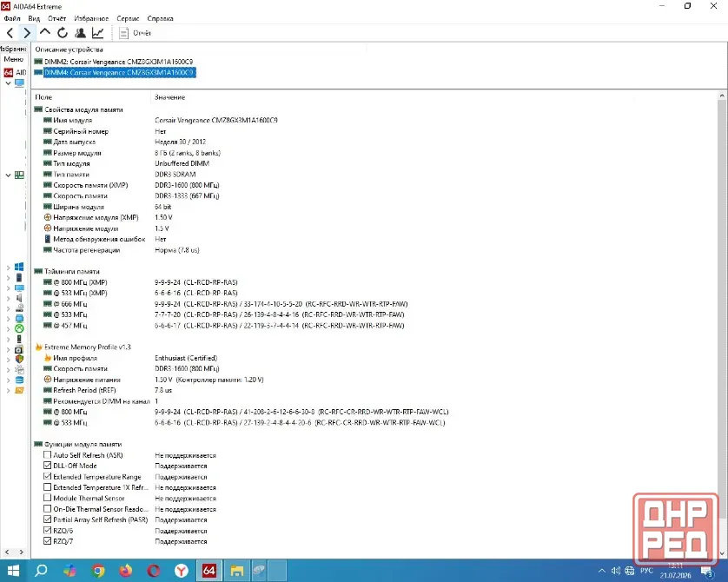Click the Back navigation arrow

[10, 33]
